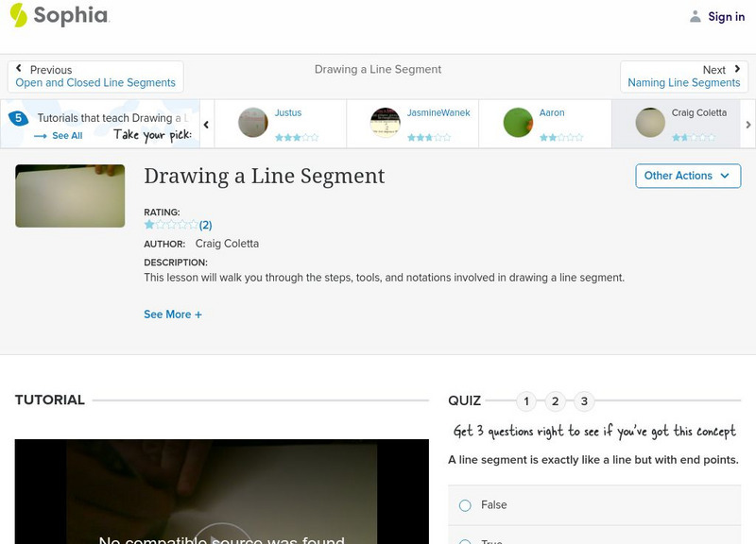Return to Previous lesson Open and Closed Line Segments
This screenshot has height=544, width=756.
(x=94, y=76)
